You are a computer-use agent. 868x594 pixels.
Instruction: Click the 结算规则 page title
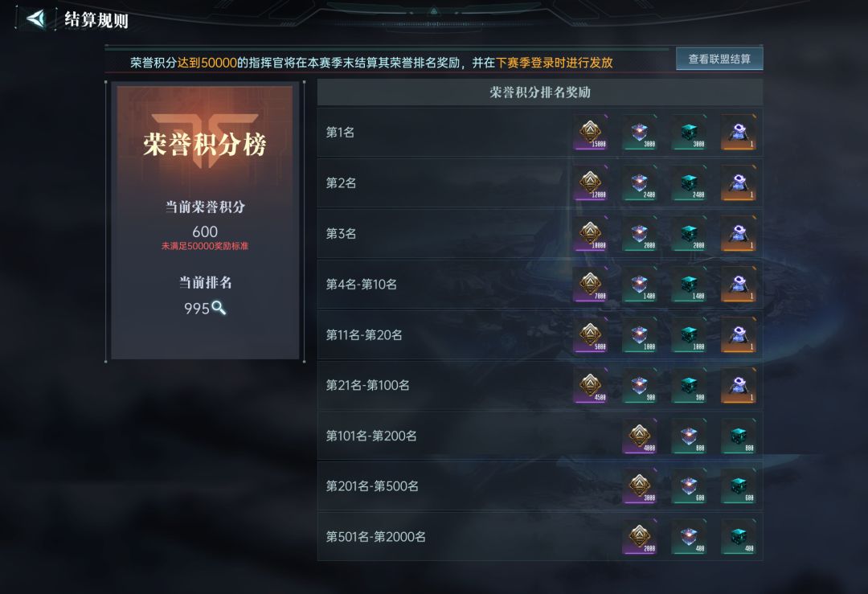(96, 20)
